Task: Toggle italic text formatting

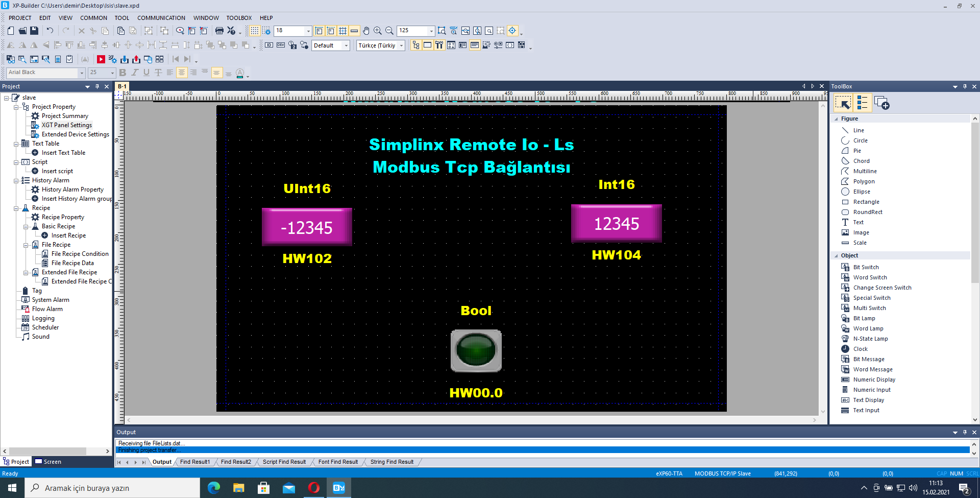Action: click(x=135, y=73)
